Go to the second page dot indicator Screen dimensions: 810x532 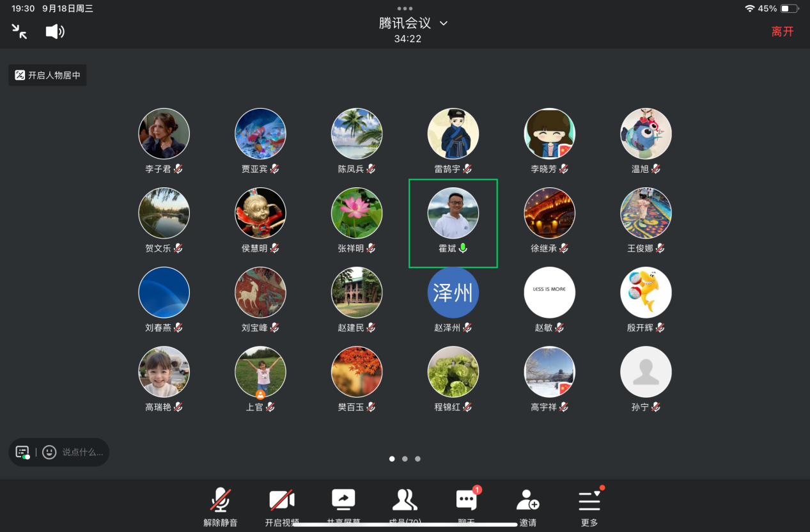(405, 458)
